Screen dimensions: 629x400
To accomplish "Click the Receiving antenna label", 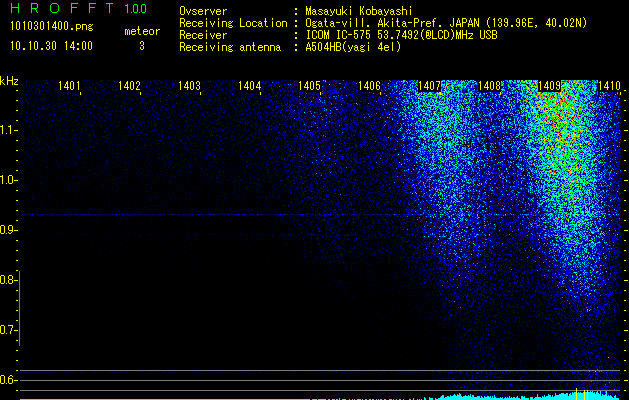I will [230, 47].
